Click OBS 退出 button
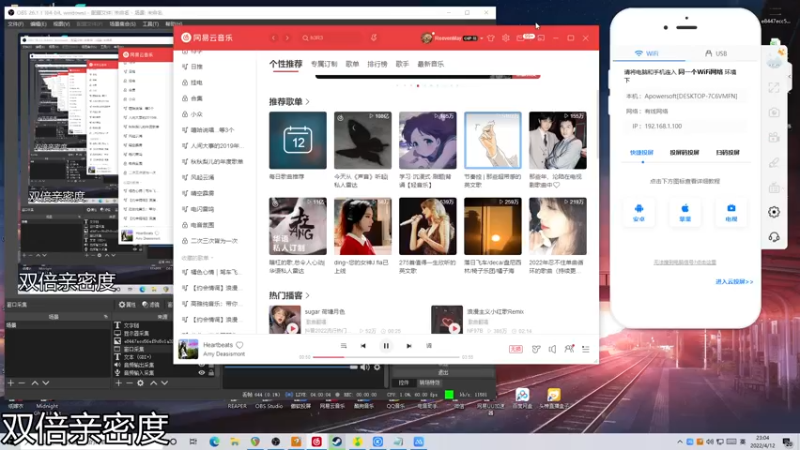 coord(443,373)
